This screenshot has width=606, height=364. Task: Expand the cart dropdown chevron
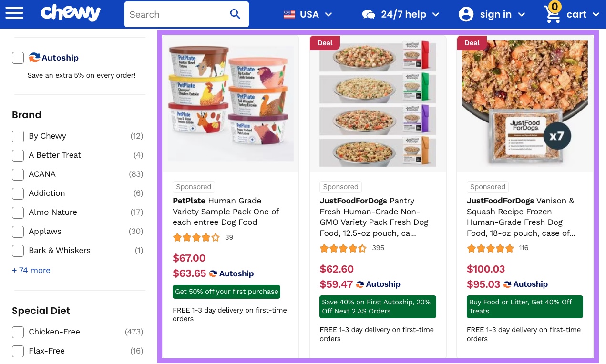coord(596,14)
